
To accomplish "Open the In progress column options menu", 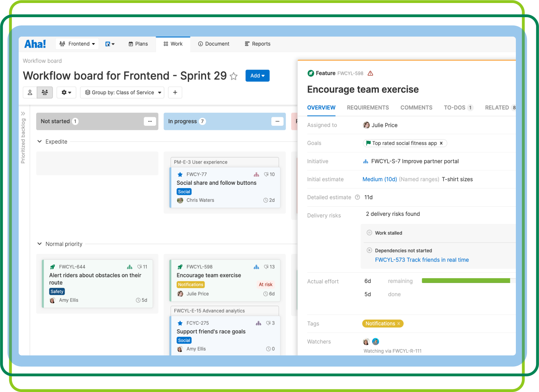I will 277,121.
